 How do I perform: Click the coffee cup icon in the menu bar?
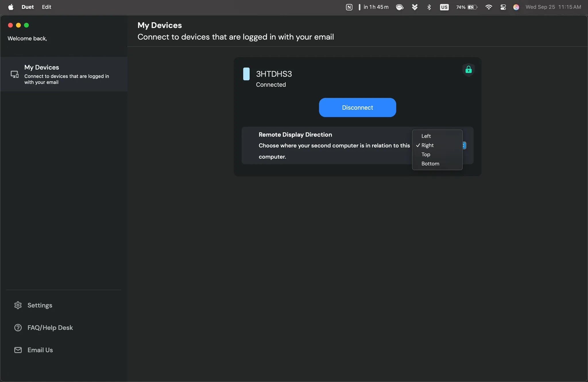(399, 7)
